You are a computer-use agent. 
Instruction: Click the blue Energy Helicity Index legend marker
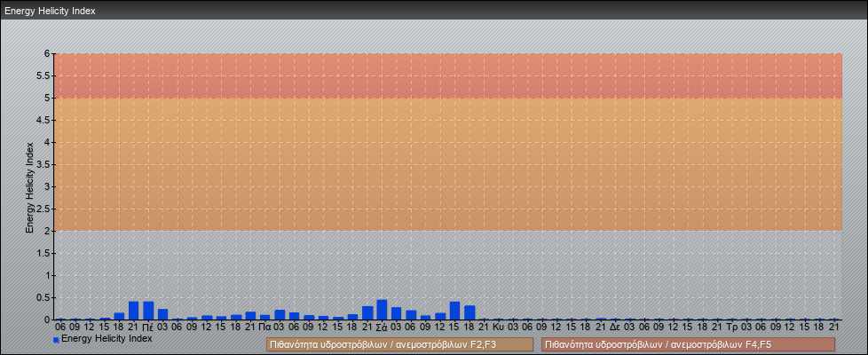pos(56,340)
